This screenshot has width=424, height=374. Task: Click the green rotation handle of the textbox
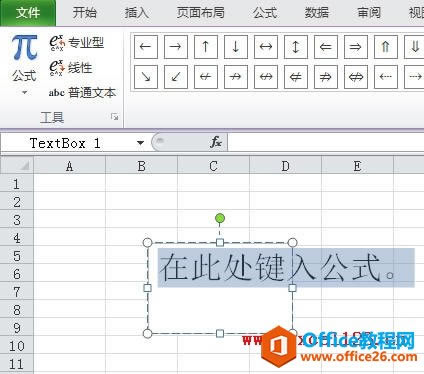point(220,218)
